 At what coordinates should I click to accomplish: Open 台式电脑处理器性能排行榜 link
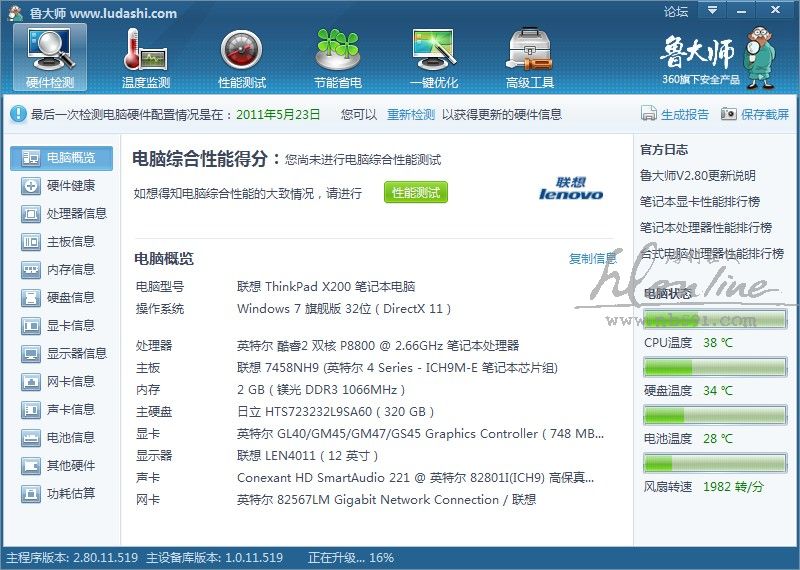tap(712, 254)
